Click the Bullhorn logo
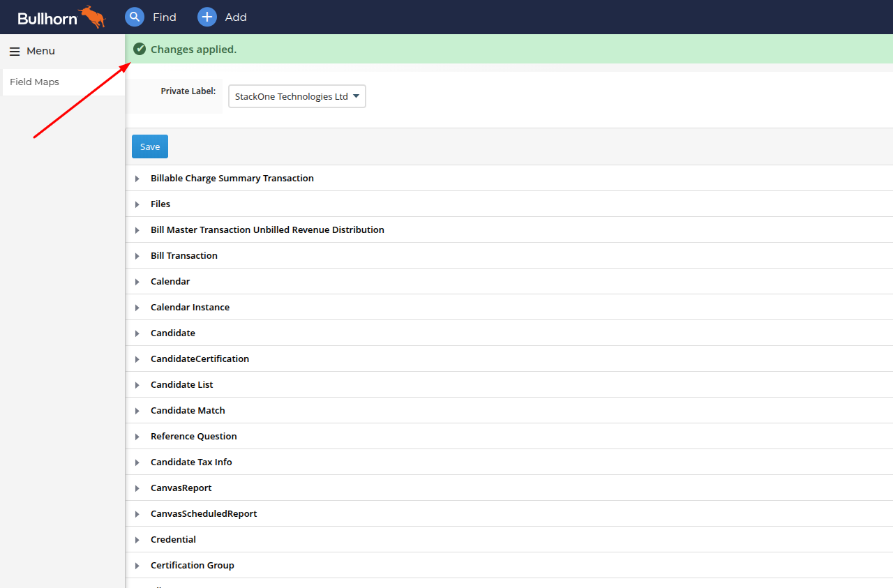 click(61, 17)
